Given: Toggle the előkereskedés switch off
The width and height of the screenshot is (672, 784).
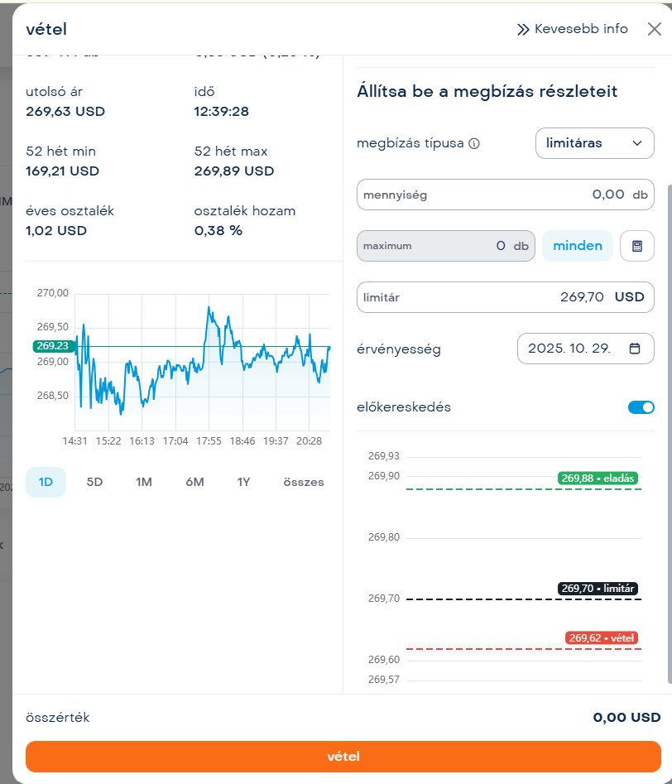Looking at the screenshot, I should click(x=641, y=407).
